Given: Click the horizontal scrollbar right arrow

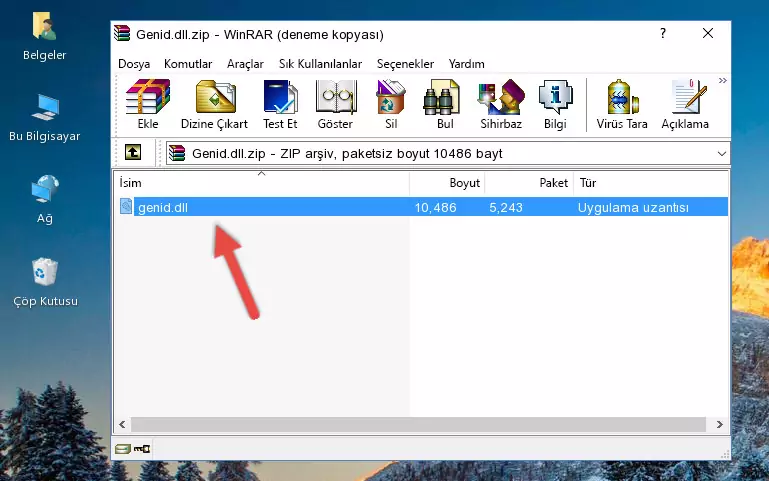Looking at the screenshot, I should [719, 424].
